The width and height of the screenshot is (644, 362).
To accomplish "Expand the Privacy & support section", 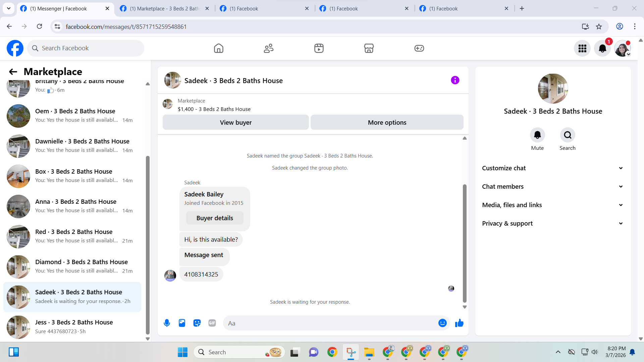I will [x=553, y=224].
